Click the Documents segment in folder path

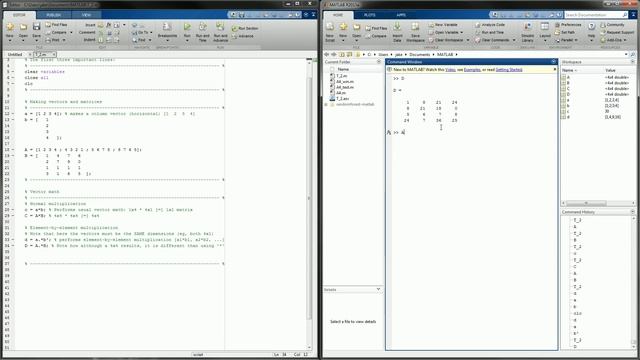pos(419,55)
